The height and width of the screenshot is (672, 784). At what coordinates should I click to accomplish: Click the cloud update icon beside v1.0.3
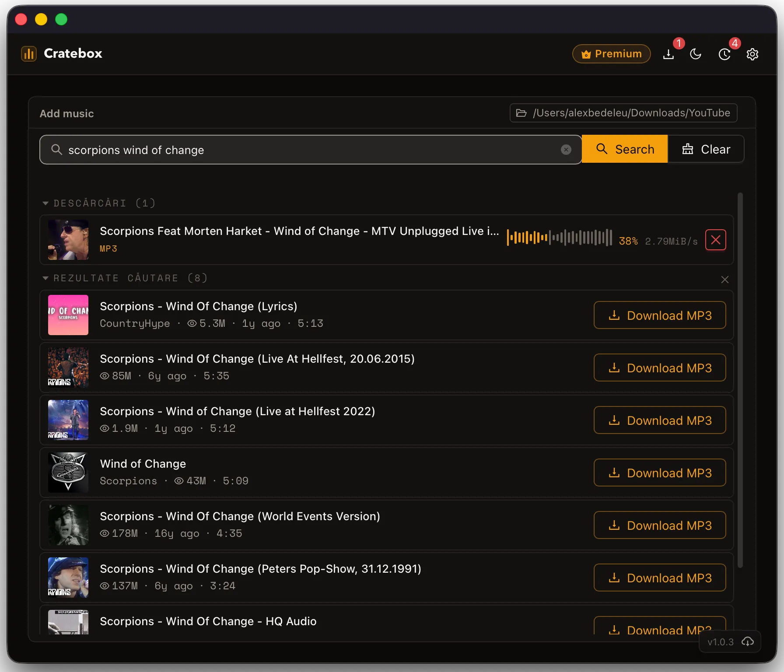[748, 642]
